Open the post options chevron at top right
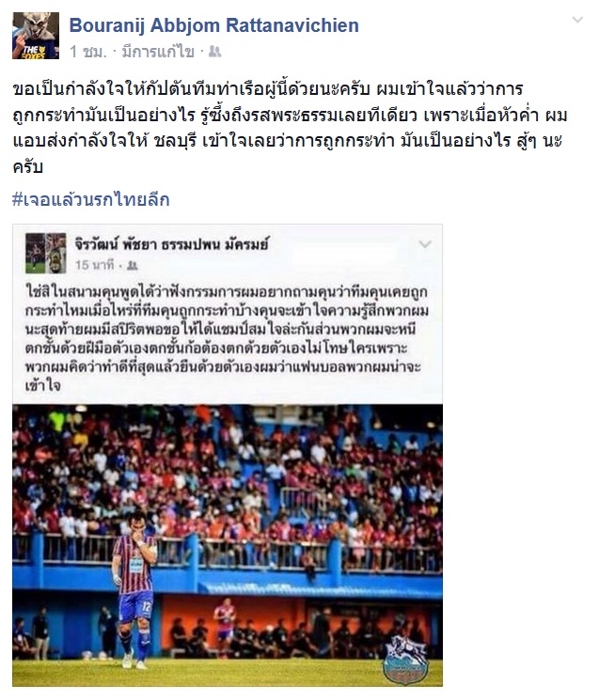This screenshot has width=599, height=700. (x=577, y=20)
